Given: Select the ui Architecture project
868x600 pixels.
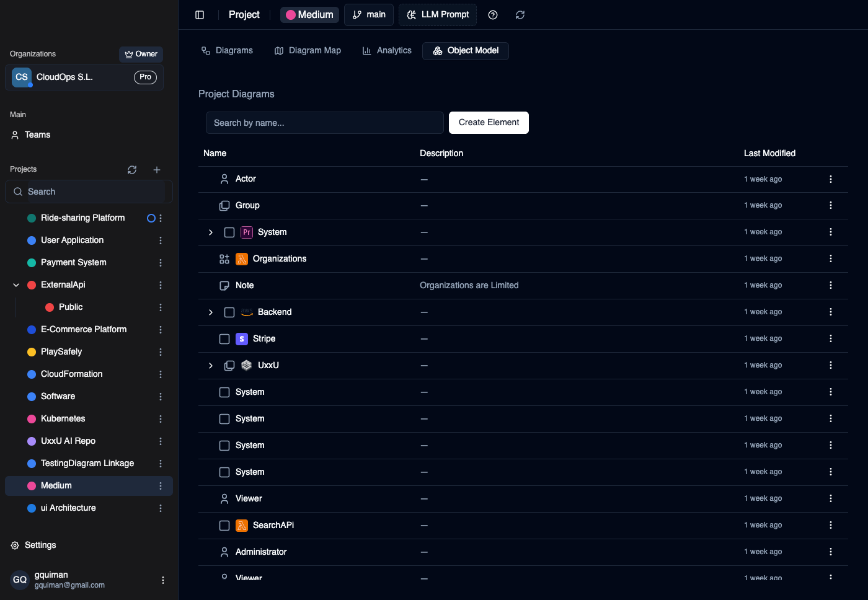Looking at the screenshot, I should coord(89,508).
